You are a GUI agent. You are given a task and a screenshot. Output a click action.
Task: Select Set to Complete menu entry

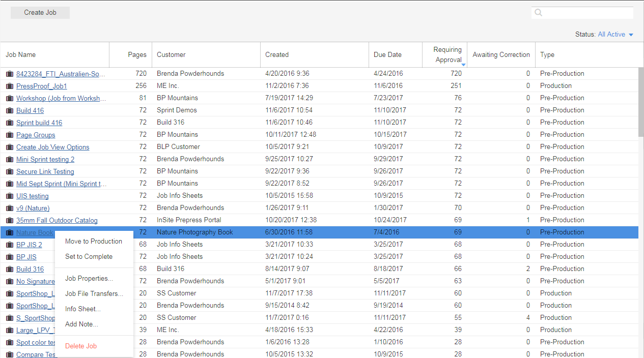pos(89,257)
